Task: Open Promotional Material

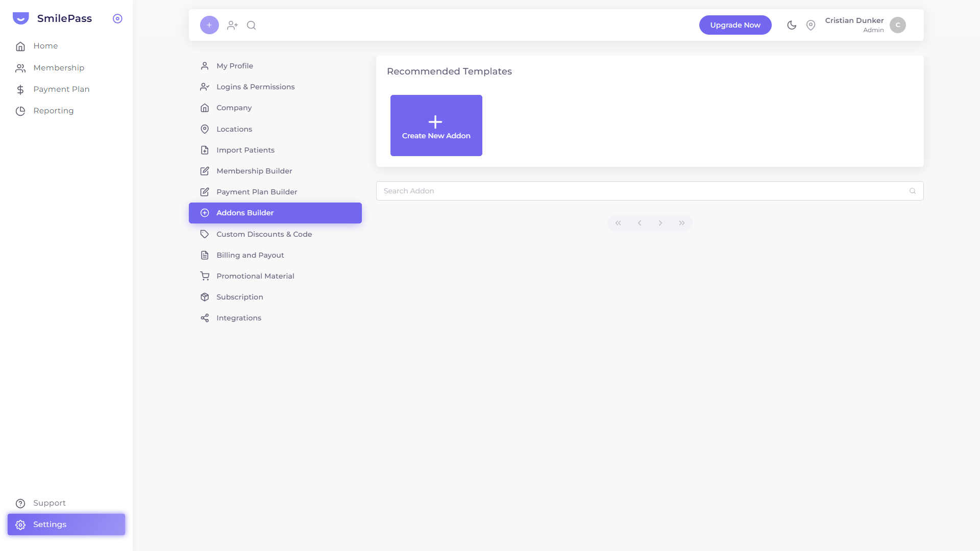Action: [275, 276]
